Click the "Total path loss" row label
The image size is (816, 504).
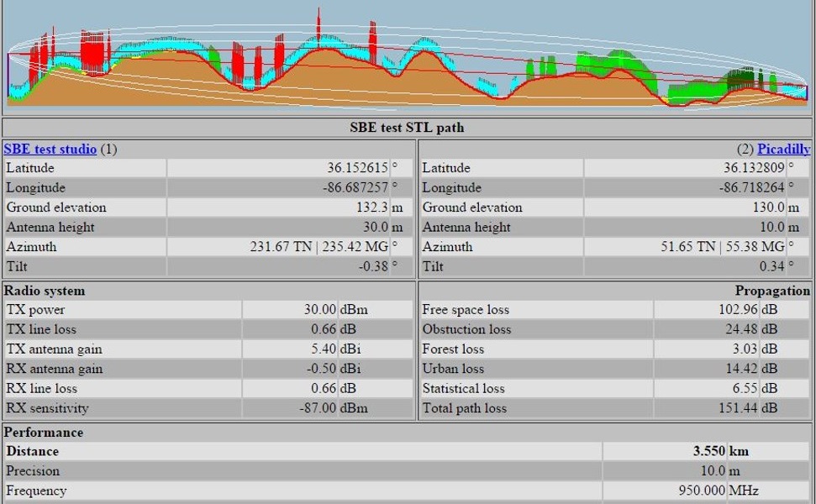click(x=465, y=408)
